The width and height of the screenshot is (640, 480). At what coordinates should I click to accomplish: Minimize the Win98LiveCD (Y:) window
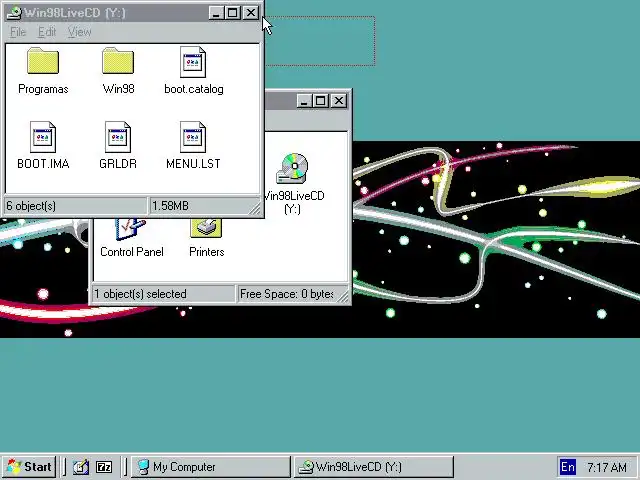[216, 13]
